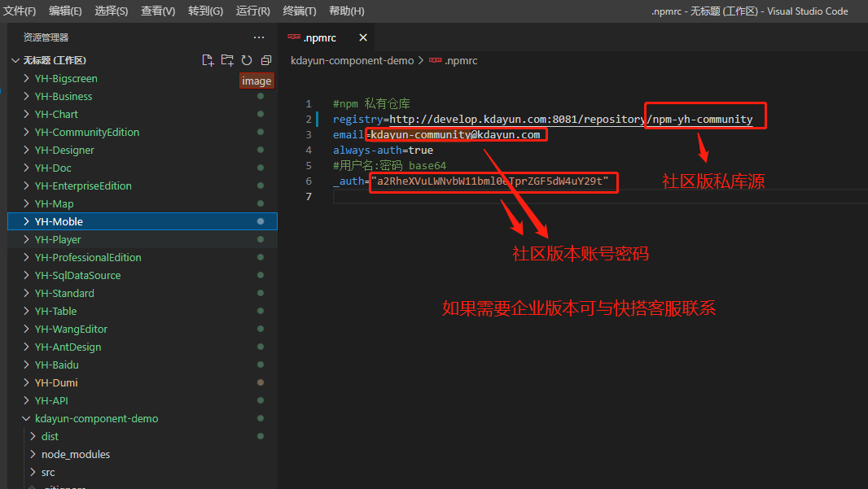868x489 pixels.
Task: Collapse the 无标题 (工作区) workspace section
Action: click(x=15, y=60)
